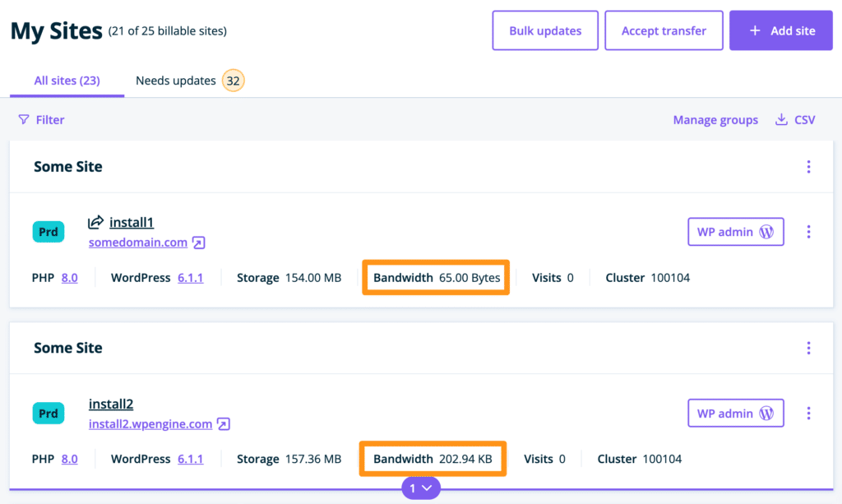Click the Filter funnel icon
The width and height of the screenshot is (842, 504).
click(24, 120)
